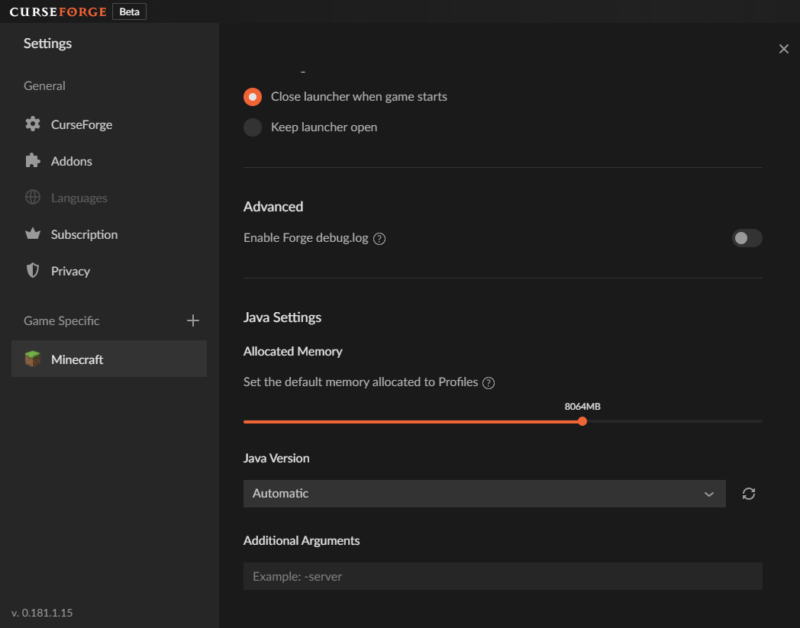Click the Java Version dropdown chevron
Image resolution: width=800 pixels, height=628 pixels.
point(709,494)
